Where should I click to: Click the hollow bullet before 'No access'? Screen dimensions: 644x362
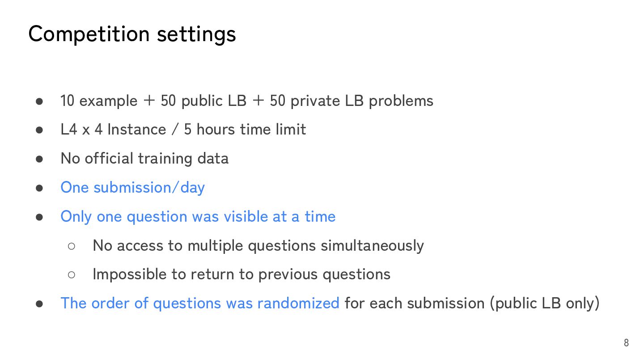pyautogui.click(x=72, y=246)
